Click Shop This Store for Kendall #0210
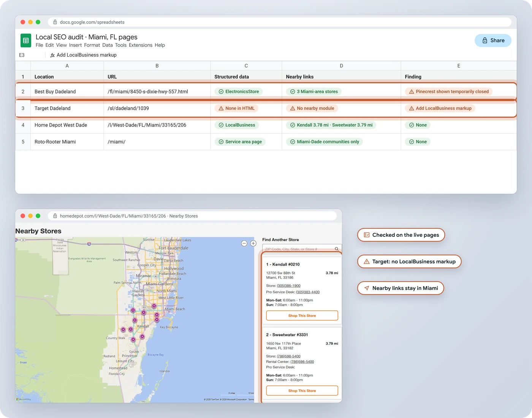This screenshot has height=418, width=532. [x=302, y=315]
